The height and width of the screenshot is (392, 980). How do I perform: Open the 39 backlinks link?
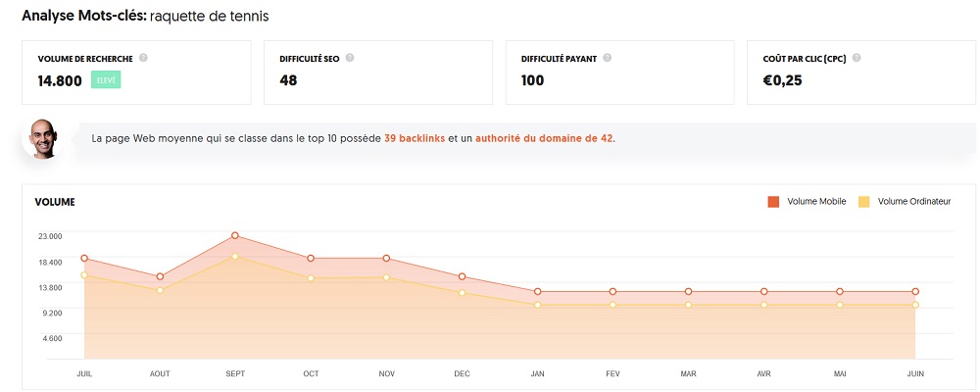(x=415, y=138)
